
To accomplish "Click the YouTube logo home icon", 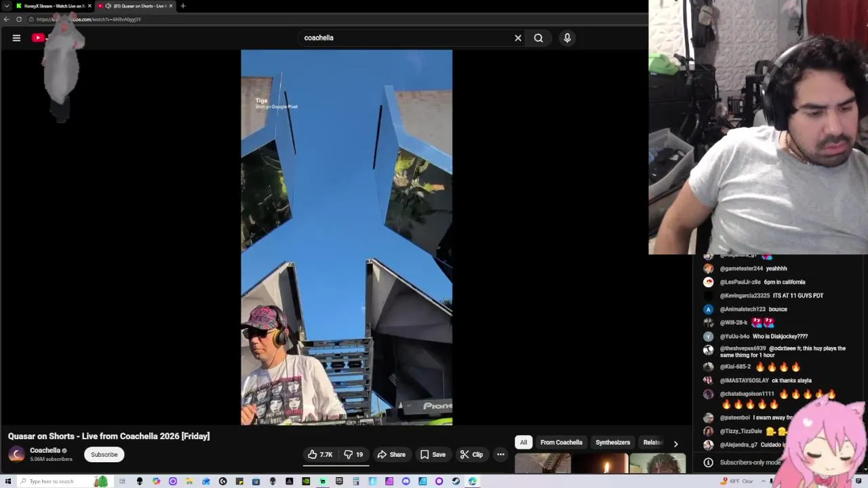I will click(39, 38).
